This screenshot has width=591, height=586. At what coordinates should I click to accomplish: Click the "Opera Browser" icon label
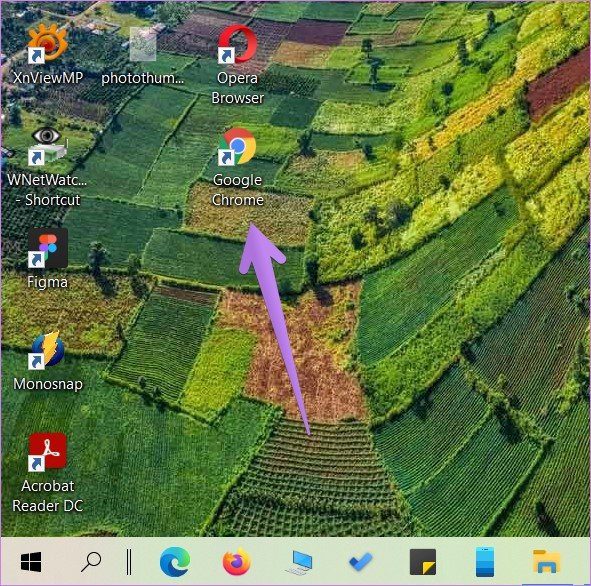237,88
